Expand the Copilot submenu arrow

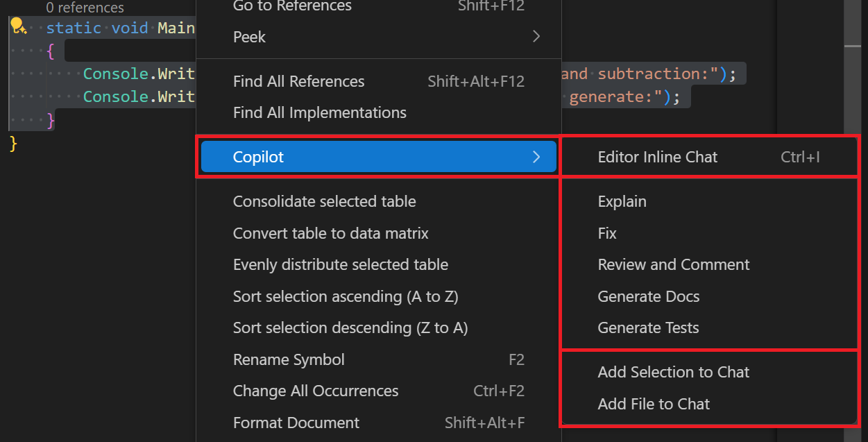(x=536, y=157)
